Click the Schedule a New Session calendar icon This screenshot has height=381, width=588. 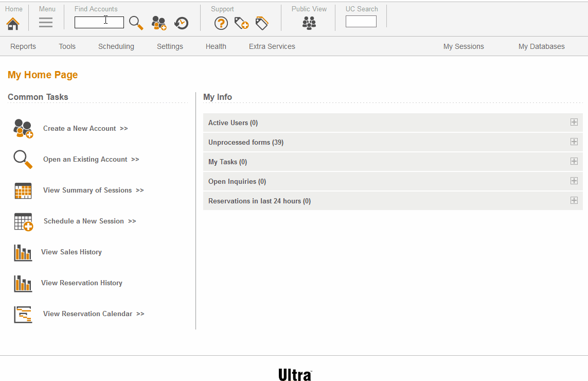(23, 221)
